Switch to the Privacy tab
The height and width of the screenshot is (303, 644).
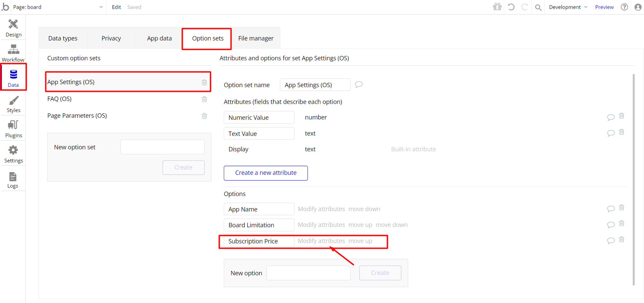[111, 38]
